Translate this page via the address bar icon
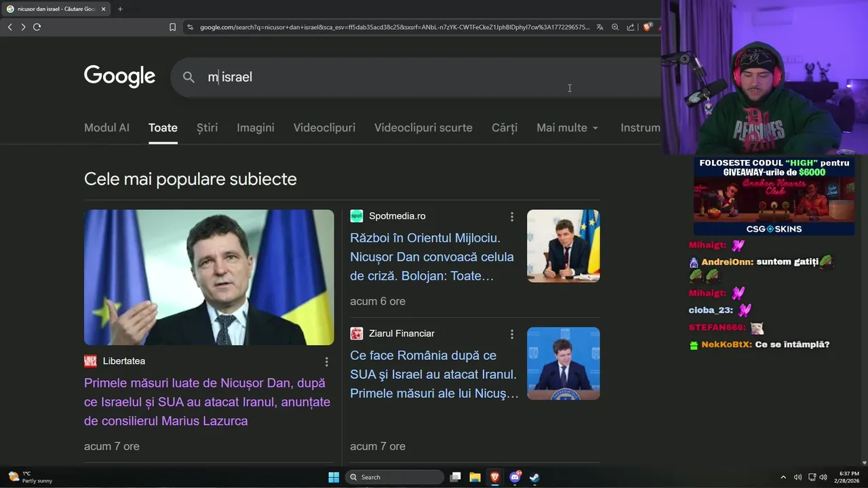 click(599, 27)
